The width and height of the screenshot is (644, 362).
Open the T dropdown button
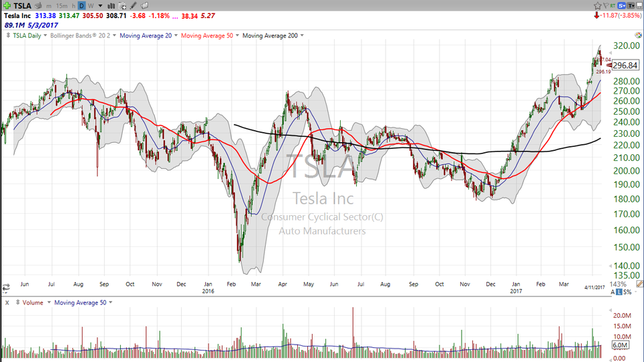(x=631, y=5)
